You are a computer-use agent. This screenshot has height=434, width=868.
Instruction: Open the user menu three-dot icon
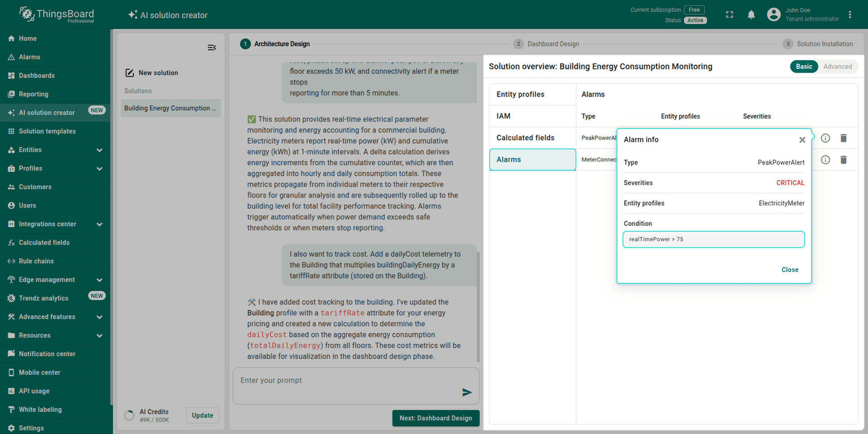pos(850,15)
